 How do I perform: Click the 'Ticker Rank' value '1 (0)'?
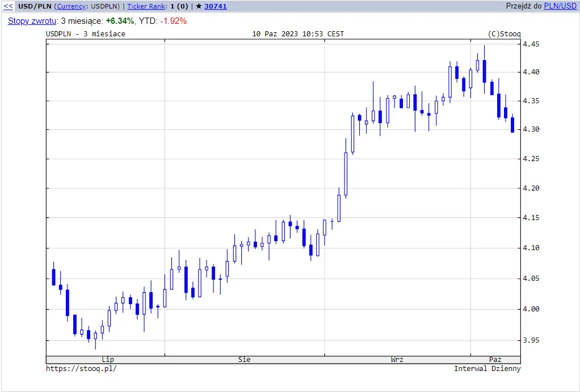(179, 6)
